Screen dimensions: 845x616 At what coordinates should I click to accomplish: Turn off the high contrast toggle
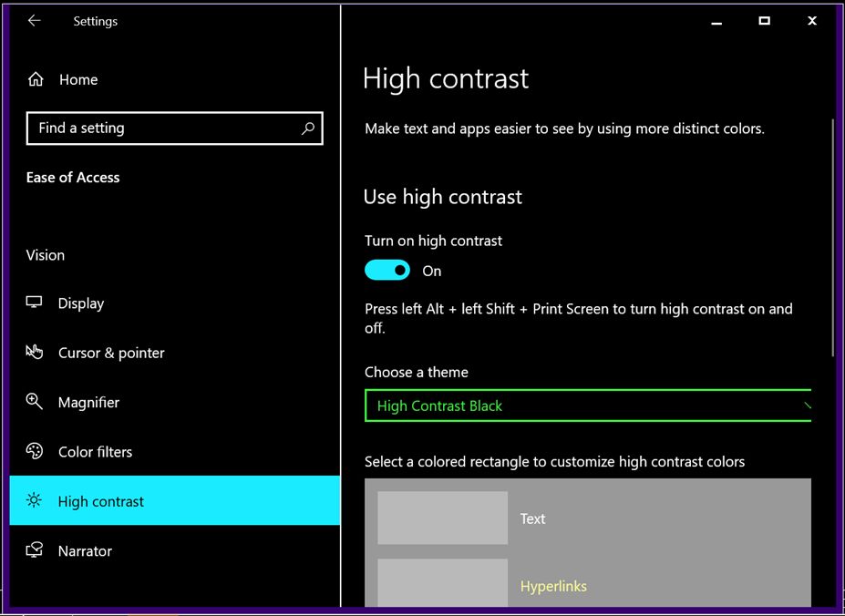[x=386, y=270]
